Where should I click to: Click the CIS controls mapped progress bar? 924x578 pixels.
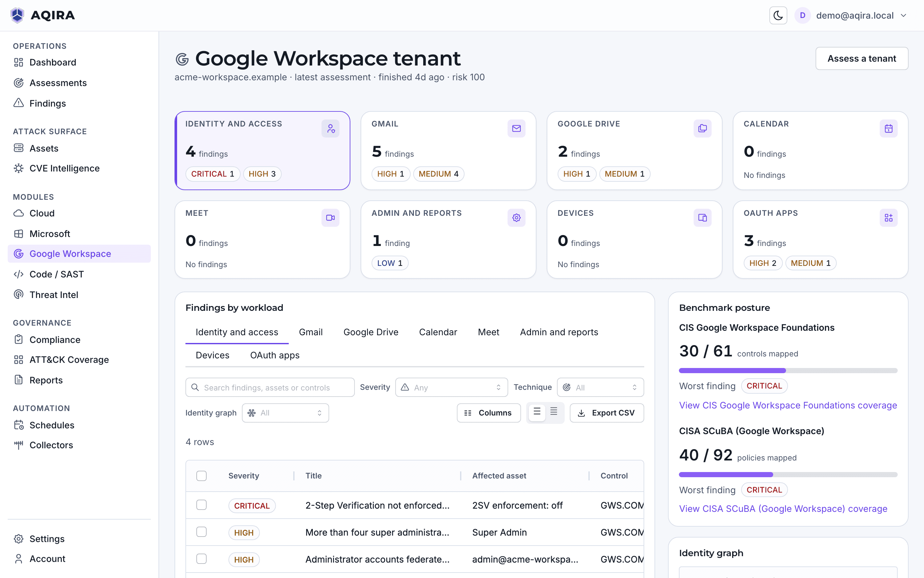click(788, 371)
